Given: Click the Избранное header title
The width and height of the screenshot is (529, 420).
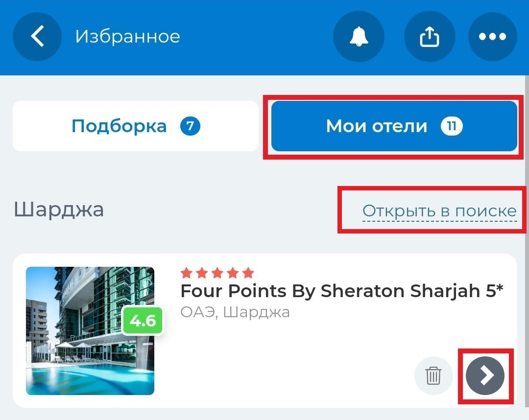Looking at the screenshot, I should (x=127, y=36).
